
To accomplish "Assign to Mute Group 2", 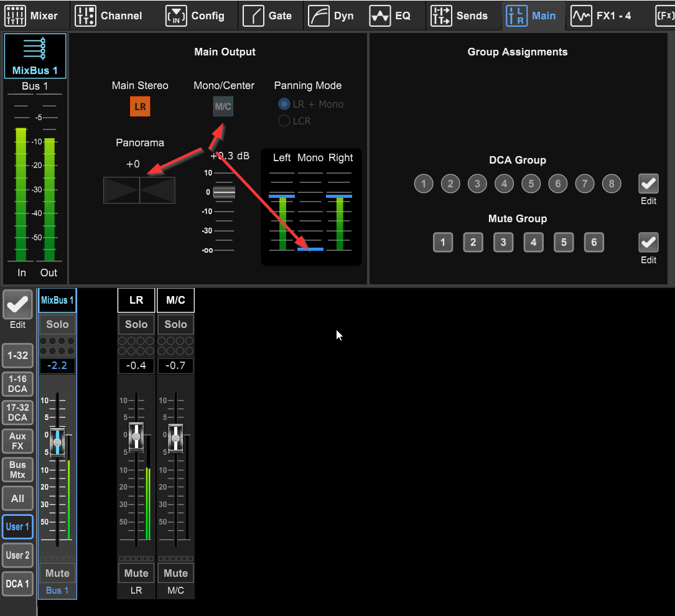I will coord(473,242).
